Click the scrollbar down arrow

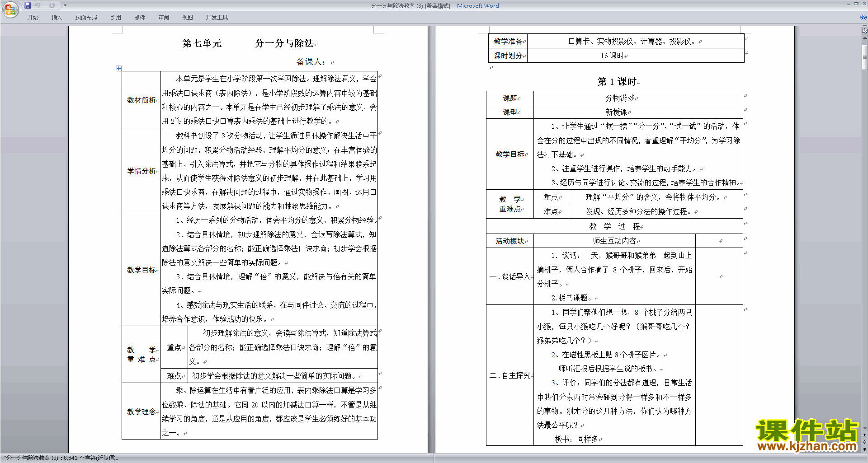pyautogui.click(x=864, y=428)
